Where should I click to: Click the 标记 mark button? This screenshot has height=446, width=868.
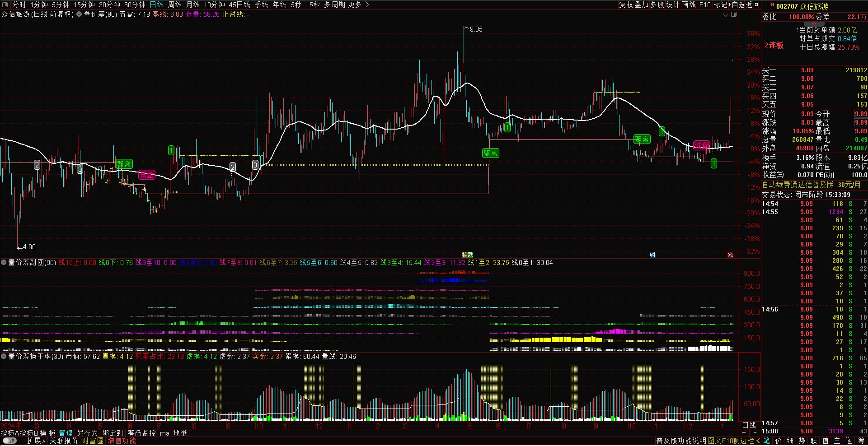tap(721, 5)
